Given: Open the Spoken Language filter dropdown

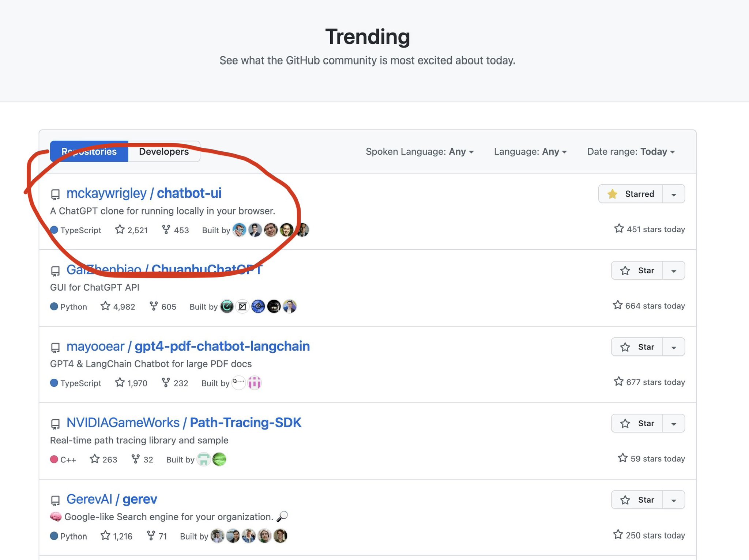Looking at the screenshot, I should tap(420, 152).
